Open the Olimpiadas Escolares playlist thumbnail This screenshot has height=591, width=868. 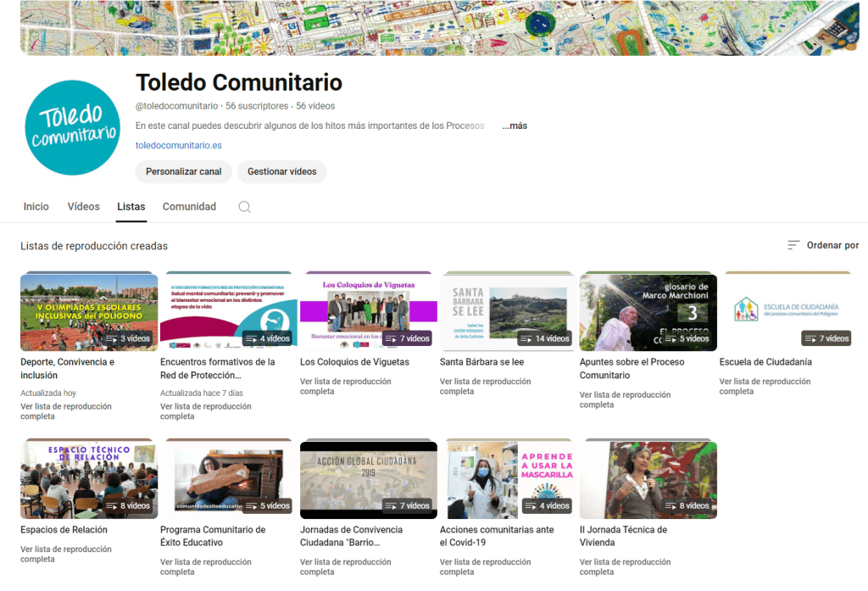click(89, 313)
